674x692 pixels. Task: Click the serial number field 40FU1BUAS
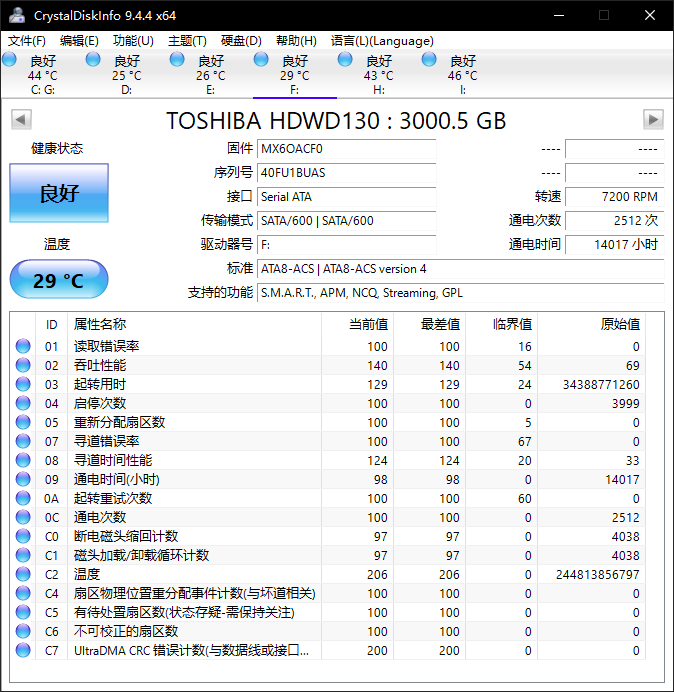(x=346, y=173)
